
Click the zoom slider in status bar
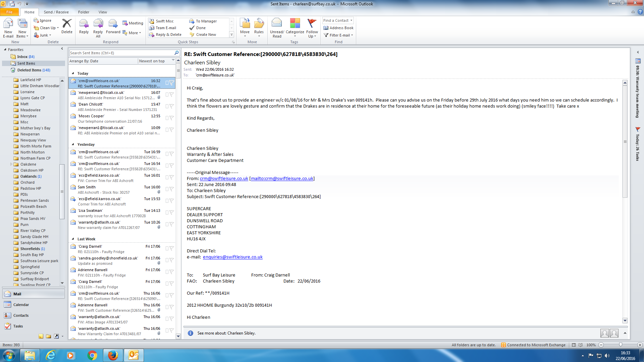point(621,345)
